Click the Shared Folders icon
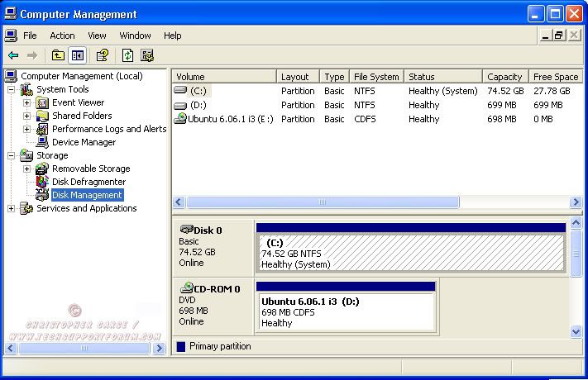The height and width of the screenshot is (380, 588). [42, 116]
